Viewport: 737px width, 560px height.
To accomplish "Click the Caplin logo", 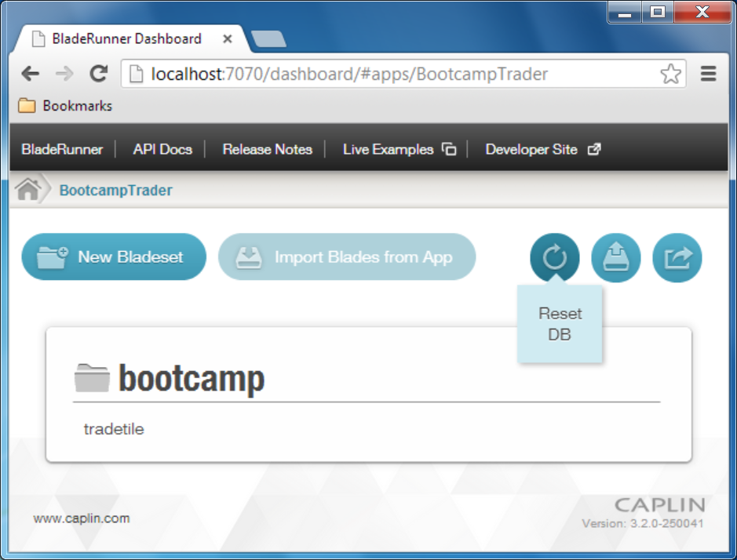I will (659, 505).
